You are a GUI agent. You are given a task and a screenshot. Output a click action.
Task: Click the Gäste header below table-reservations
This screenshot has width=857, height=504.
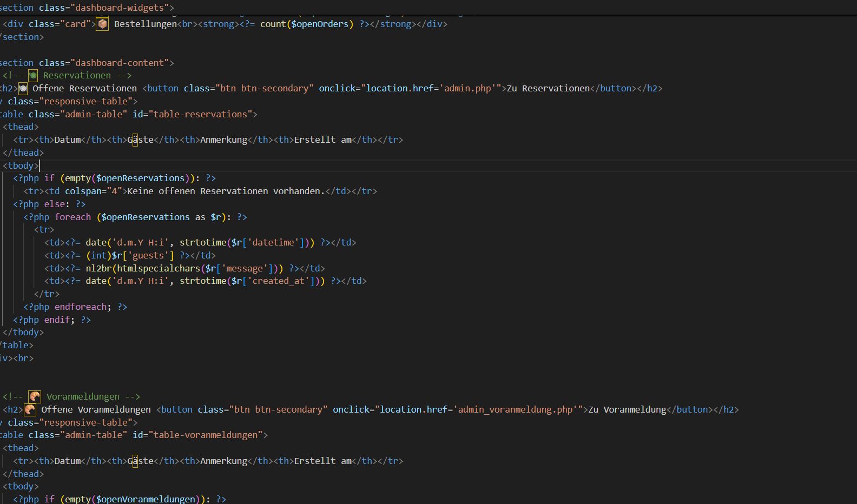pyautogui.click(x=141, y=140)
